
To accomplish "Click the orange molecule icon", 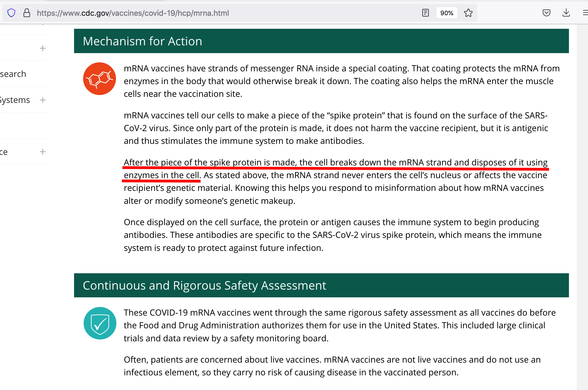I will point(99,79).
